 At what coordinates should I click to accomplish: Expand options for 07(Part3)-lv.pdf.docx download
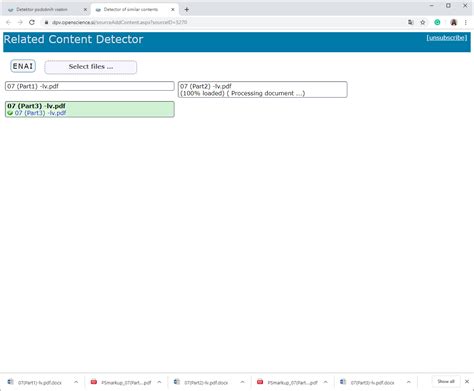click(409, 382)
